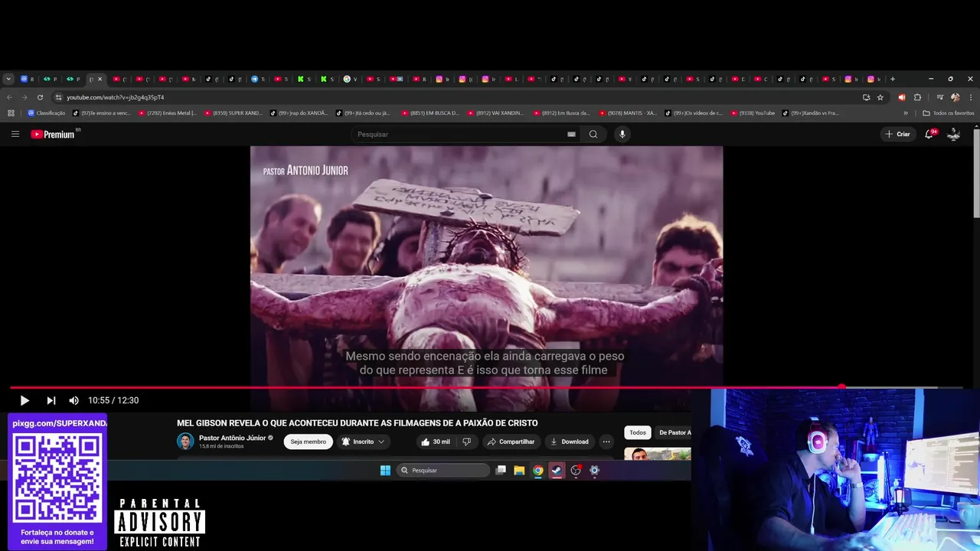Click the taskbar Pesquisar search box
This screenshot has width=980, height=551.
pyautogui.click(x=443, y=471)
